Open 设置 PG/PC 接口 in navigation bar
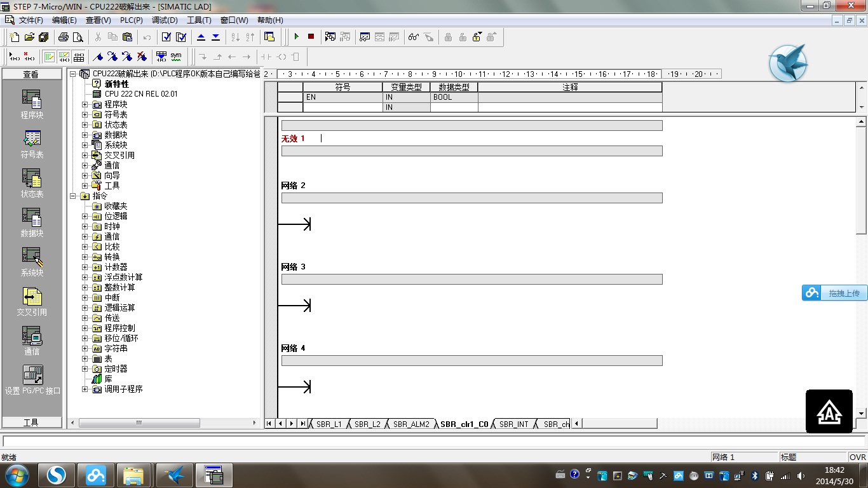Screen dimensions: 868x488 32,380
